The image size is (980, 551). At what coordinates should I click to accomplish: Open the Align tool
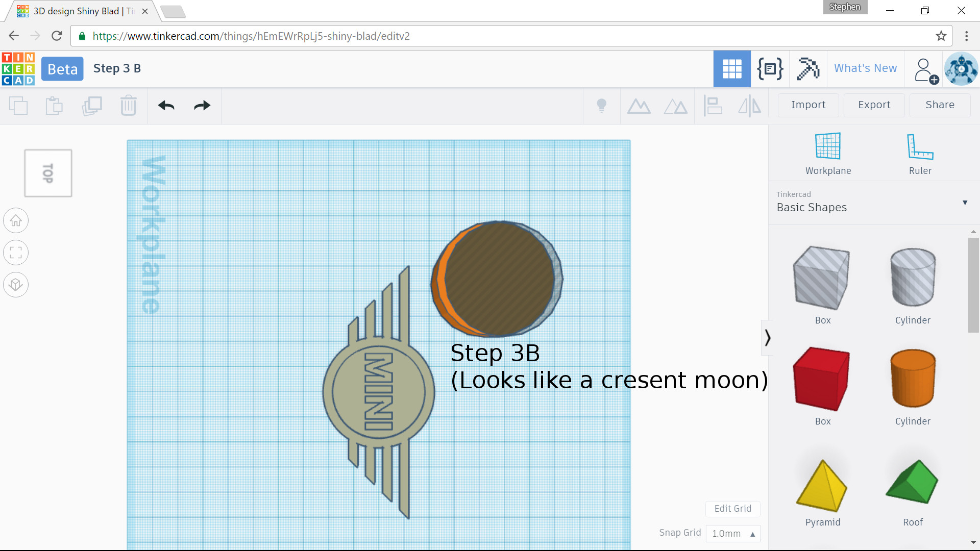coord(713,106)
